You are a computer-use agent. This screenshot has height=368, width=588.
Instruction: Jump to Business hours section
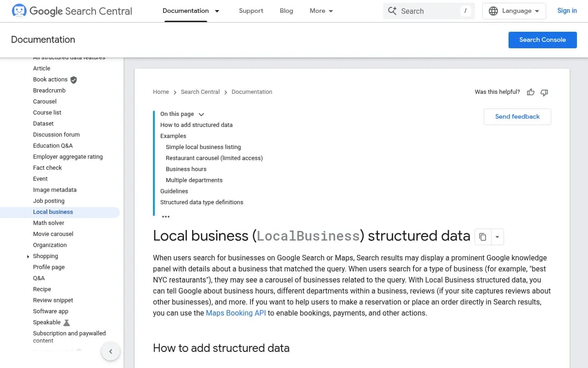tap(186, 169)
